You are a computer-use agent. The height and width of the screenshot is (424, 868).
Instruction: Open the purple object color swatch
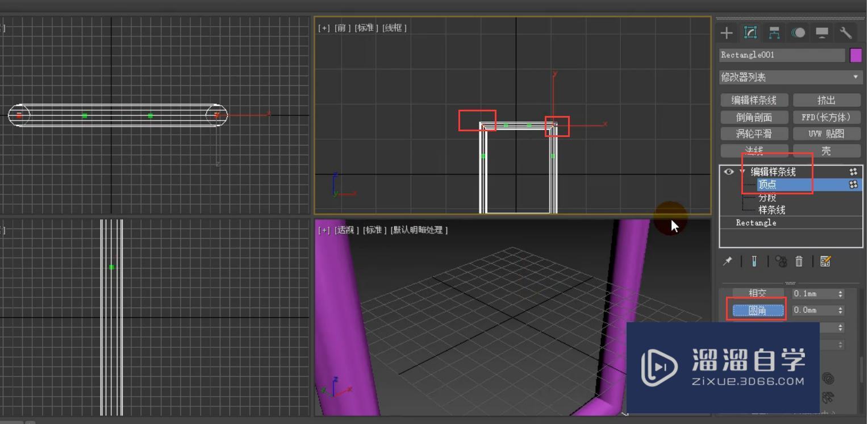pos(856,55)
